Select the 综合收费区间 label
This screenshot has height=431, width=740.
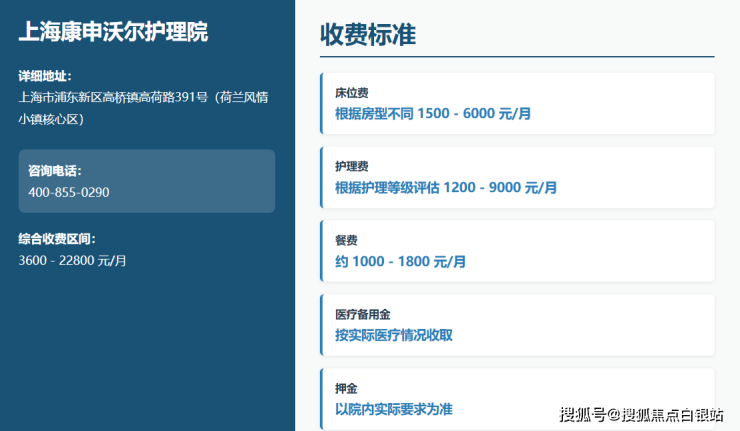(57, 239)
